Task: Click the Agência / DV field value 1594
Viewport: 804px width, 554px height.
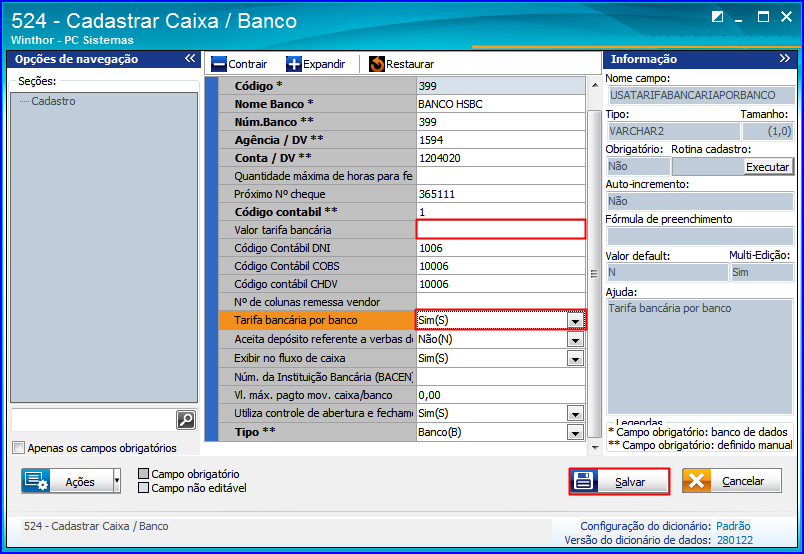Action: point(500,140)
